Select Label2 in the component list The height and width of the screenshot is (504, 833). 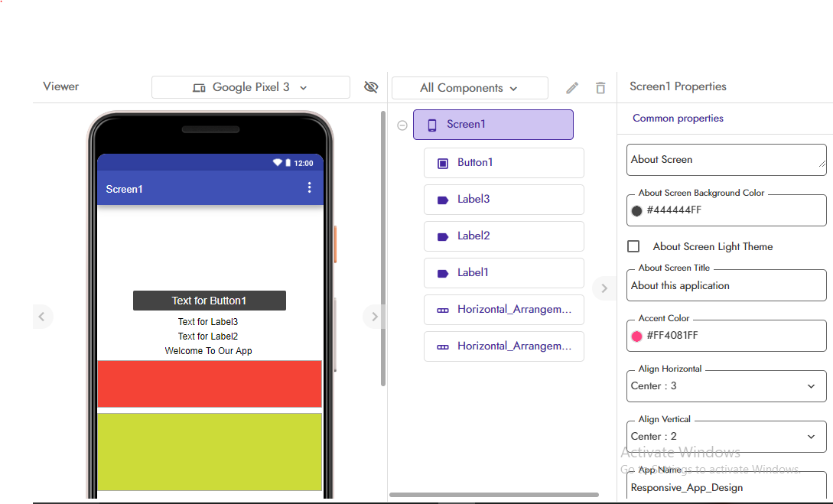pyautogui.click(x=503, y=236)
